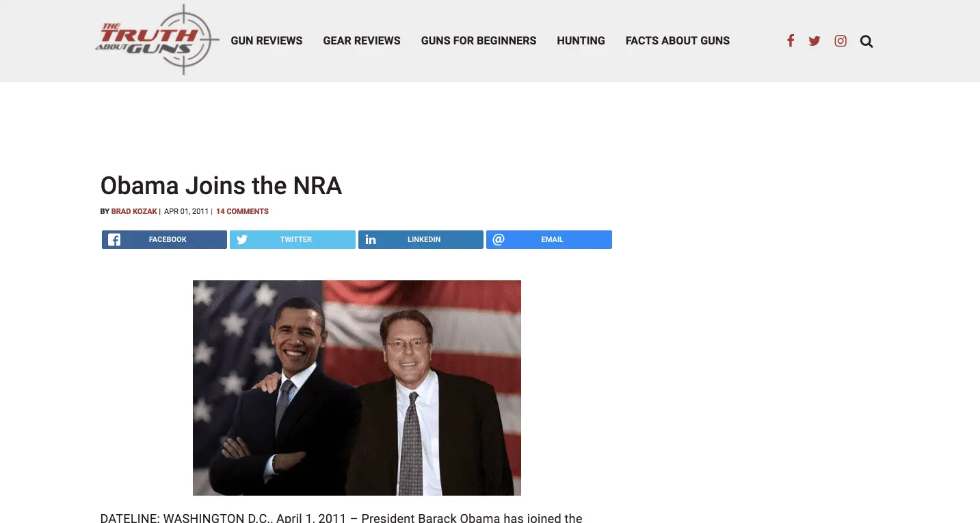The width and height of the screenshot is (980, 523).
Task: Click The Truth About Guns logo
Action: pyautogui.click(x=157, y=40)
